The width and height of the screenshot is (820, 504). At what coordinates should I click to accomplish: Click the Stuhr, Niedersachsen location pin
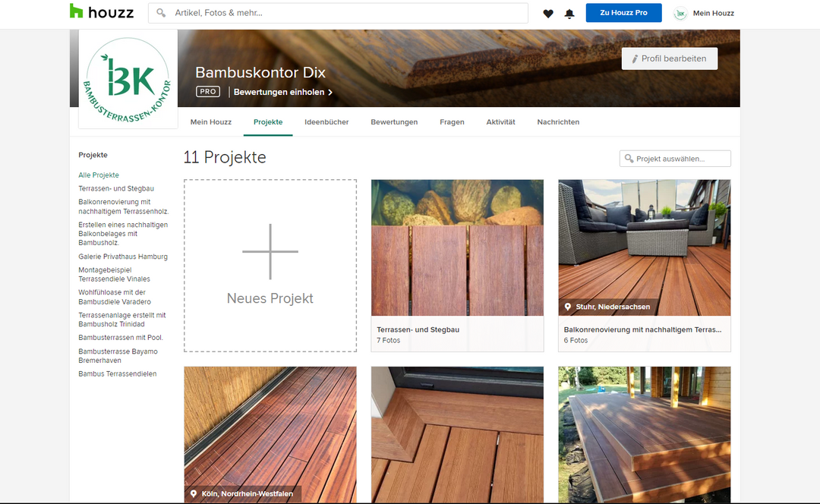568,307
